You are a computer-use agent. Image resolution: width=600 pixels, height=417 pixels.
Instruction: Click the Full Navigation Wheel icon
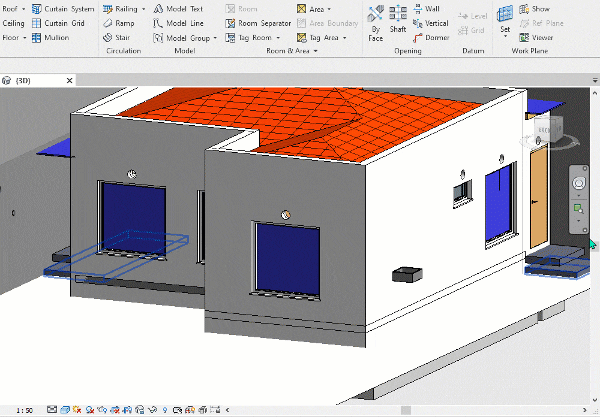pos(579,183)
